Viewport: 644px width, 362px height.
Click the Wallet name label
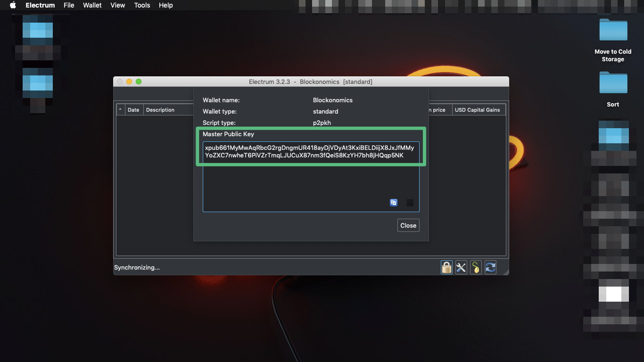[221, 100]
